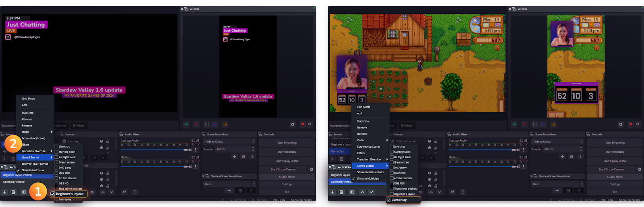This screenshot has width=644, height=207.
Task: Open advanced audio gears icon in left screenshot
Action: point(124,192)
